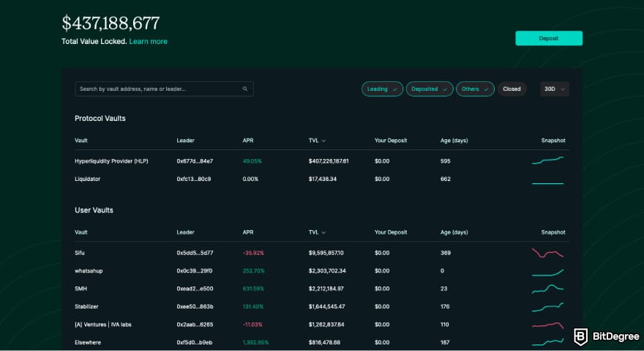The width and height of the screenshot is (644, 351).
Task: Click leader address 0xfc13...80c9
Action: coord(194,179)
